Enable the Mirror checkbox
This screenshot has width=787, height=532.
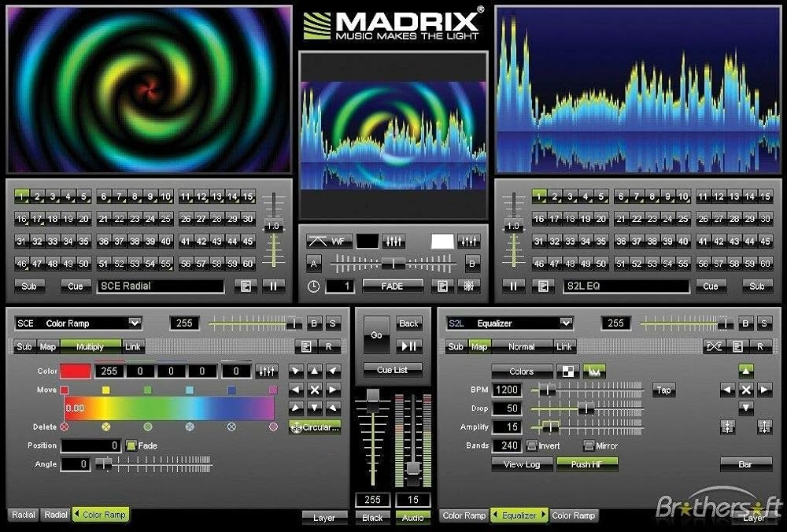point(589,445)
